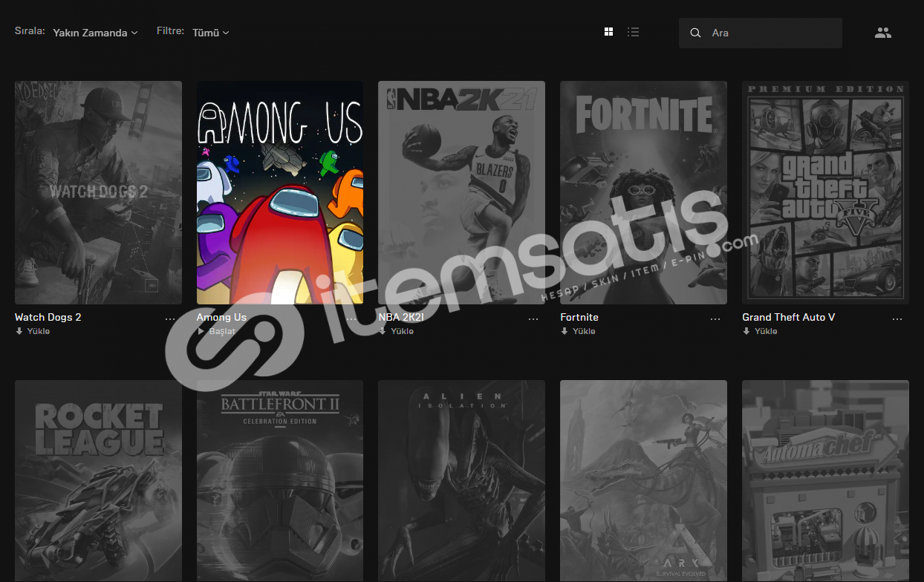Click the NBA 2K21 title text
924x582 pixels.
tap(400, 317)
